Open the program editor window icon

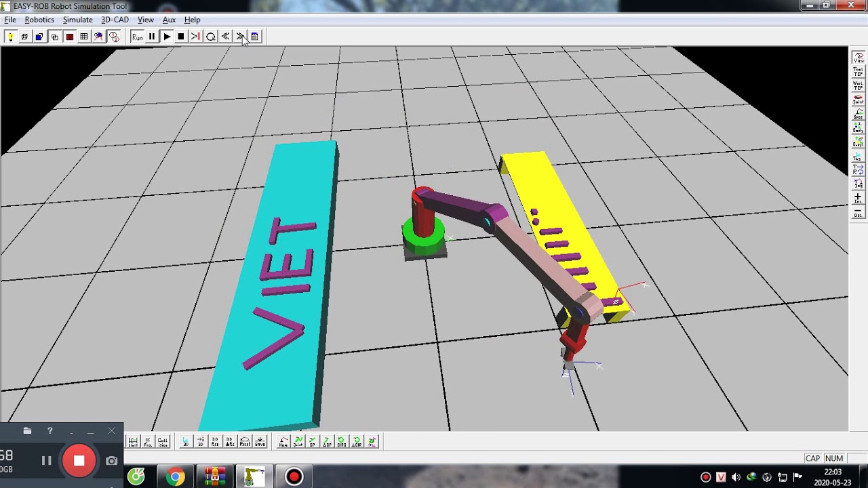pyautogui.click(x=255, y=37)
